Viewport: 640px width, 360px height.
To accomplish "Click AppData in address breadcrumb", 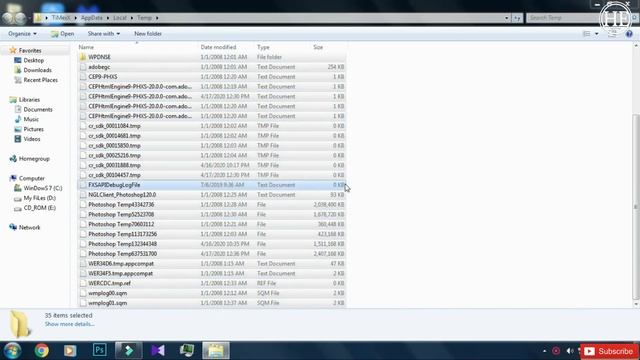I will click(x=92, y=18).
